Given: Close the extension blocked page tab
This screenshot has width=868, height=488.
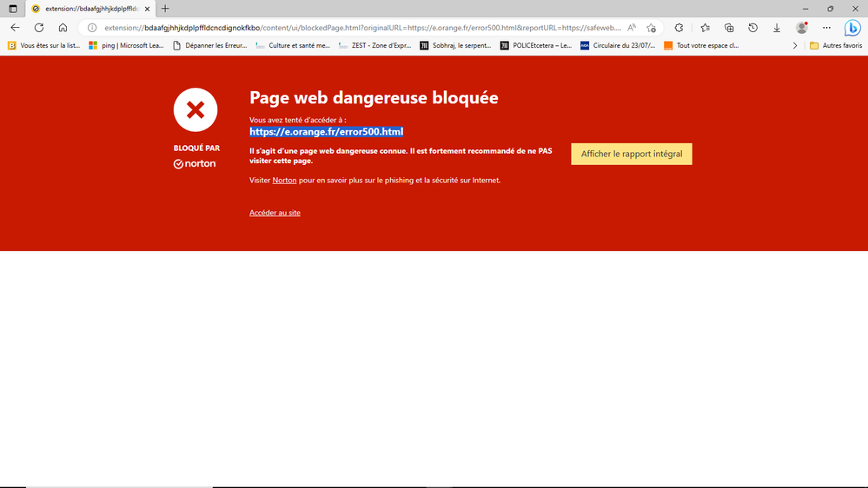Looking at the screenshot, I should click(x=147, y=9).
